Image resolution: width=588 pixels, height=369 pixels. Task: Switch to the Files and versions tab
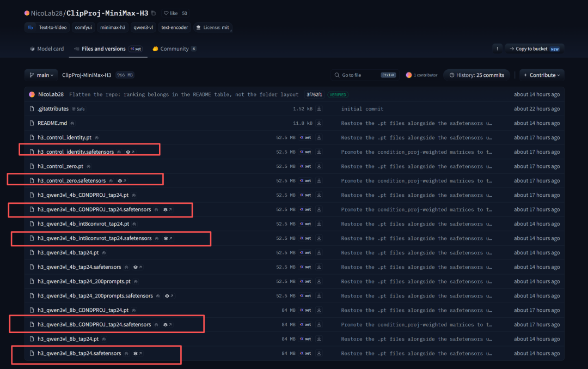pos(108,49)
